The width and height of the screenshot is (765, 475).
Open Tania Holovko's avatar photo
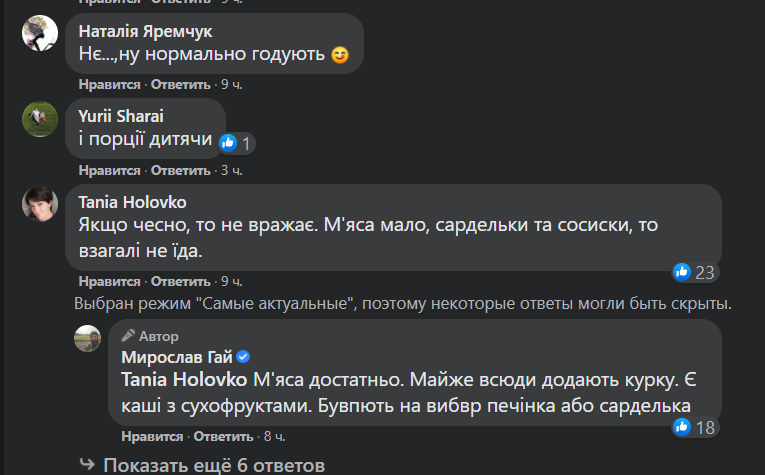[x=41, y=206]
